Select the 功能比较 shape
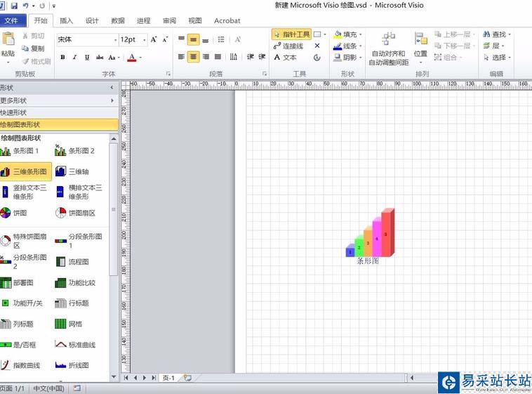The image size is (532, 394). coord(75,282)
